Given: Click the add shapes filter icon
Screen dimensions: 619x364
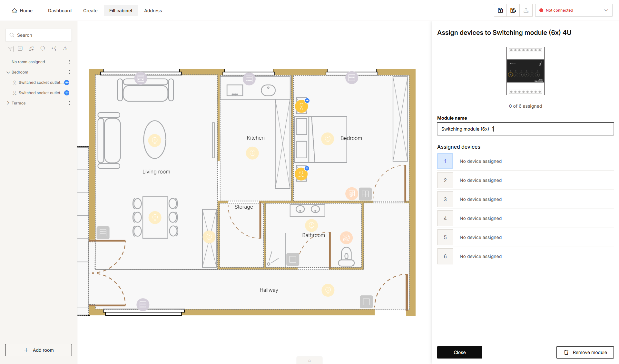Looking at the screenshot, I should [x=31, y=48].
